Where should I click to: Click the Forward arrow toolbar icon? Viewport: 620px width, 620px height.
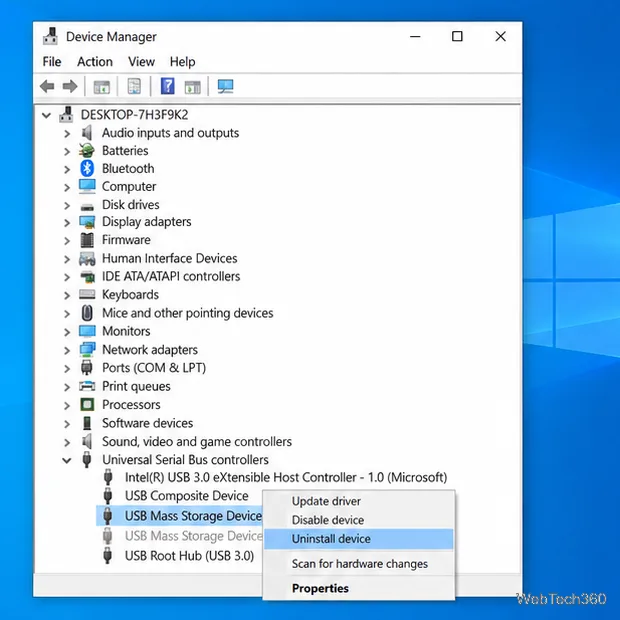pyautogui.click(x=70, y=86)
